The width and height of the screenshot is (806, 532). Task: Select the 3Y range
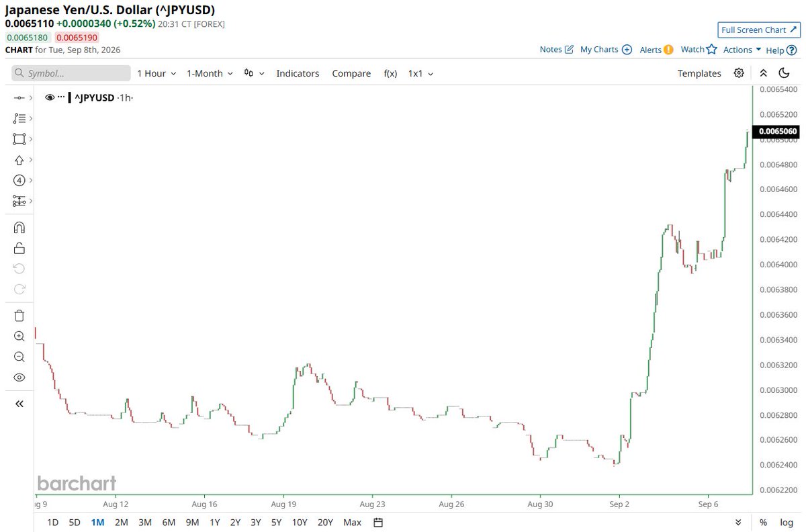point(255,522)
